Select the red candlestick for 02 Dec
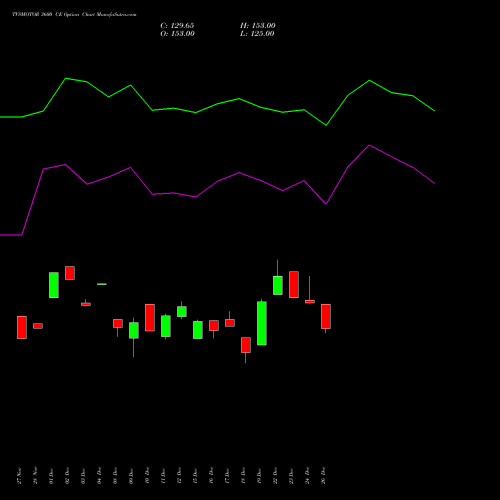 point(70,273)
